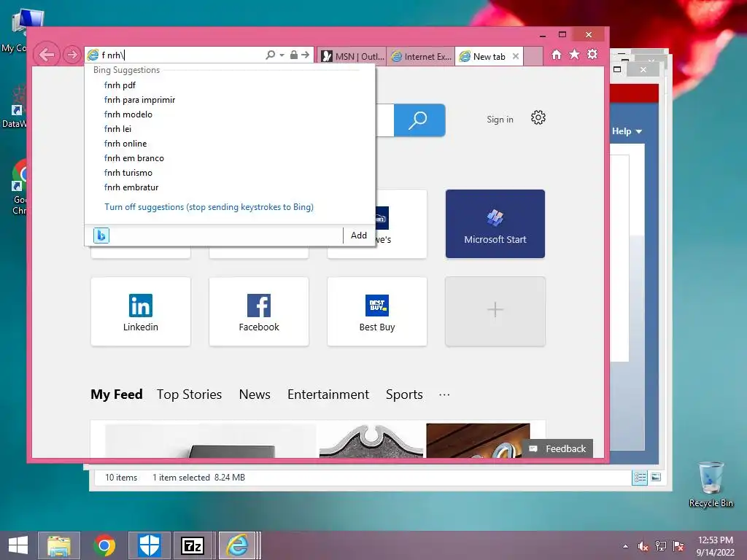Go back with the browser Back arrow
This screenshot has width=747, height=560.
tap(47, 55)
